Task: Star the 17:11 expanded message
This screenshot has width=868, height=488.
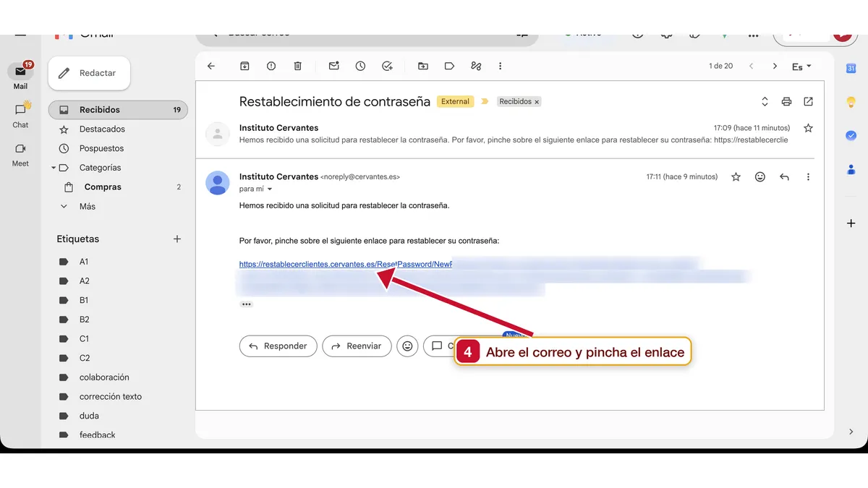Action: [x=736, y=176]
